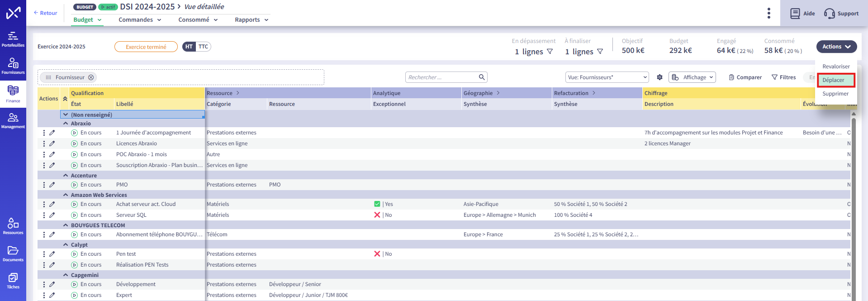This screenshot has width=868, height=301.
Task: Toggle Exceptionnel No mark for Pen test
Action: coord(377,254)
